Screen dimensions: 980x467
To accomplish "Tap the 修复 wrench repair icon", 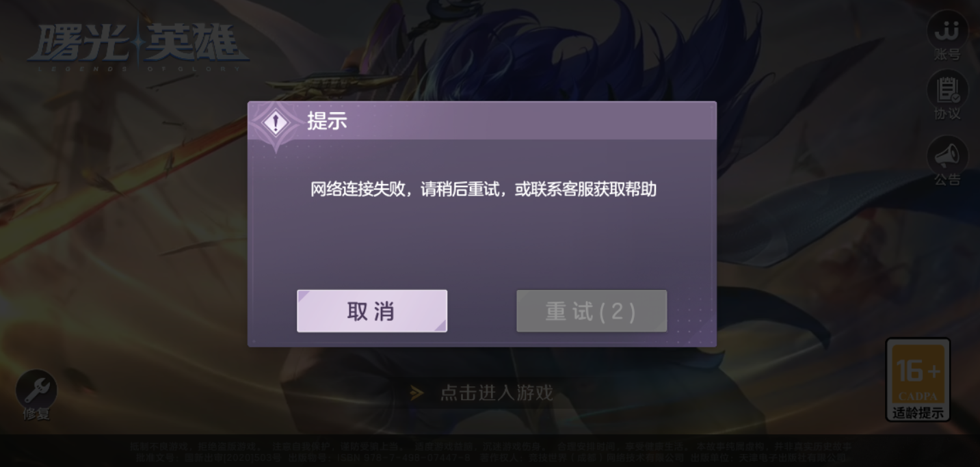I will click(x=36, y=389).
